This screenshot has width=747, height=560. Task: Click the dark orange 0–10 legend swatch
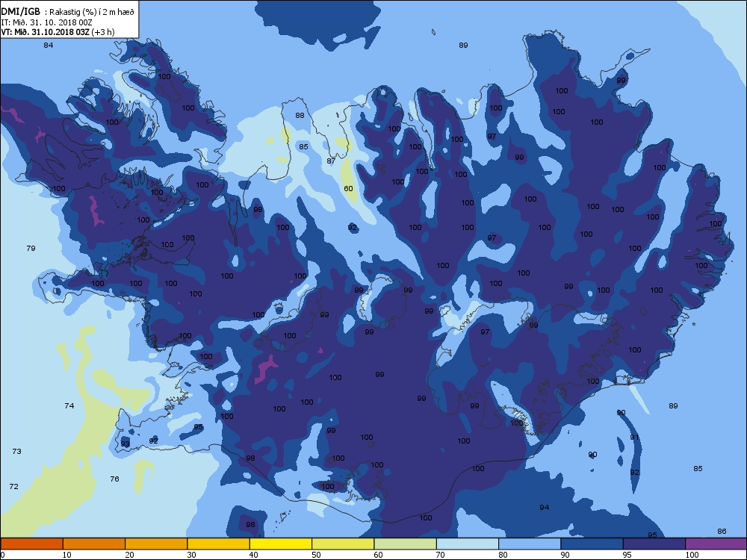pos(31,544)
